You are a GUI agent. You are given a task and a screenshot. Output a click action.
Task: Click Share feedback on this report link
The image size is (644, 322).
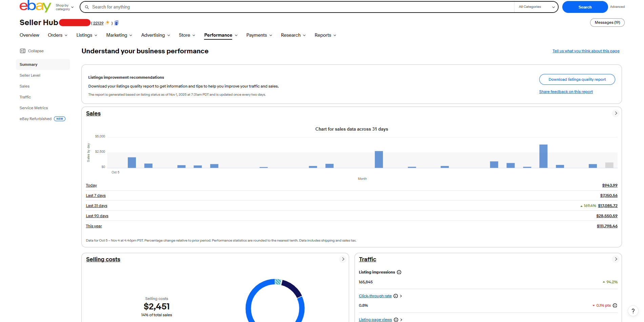pos(566,92)
